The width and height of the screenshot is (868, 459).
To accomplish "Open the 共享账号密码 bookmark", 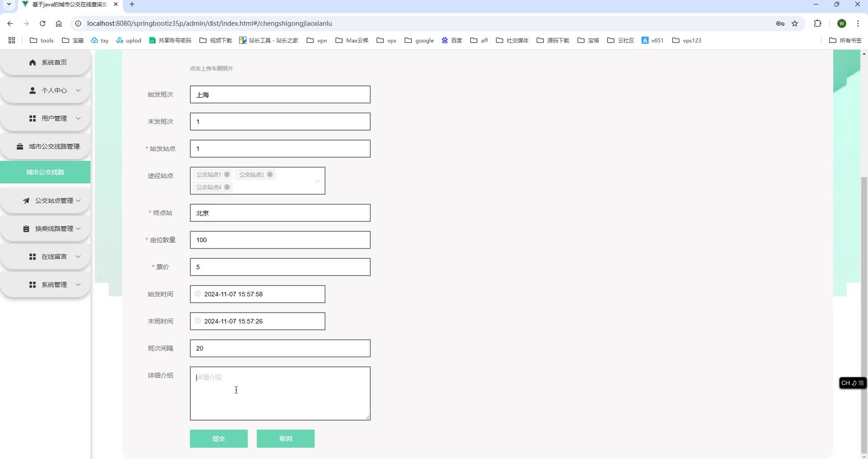I will coord(170,40).
